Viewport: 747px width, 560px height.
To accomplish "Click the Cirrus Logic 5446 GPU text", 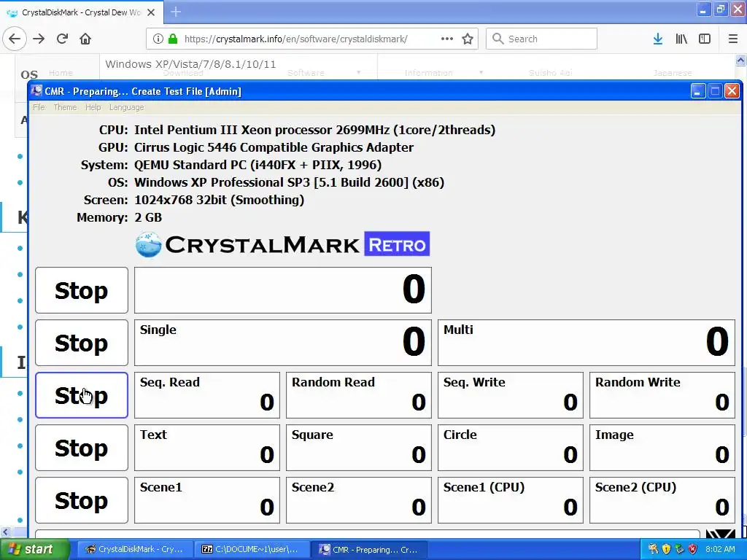I will (x=274, y=147).
